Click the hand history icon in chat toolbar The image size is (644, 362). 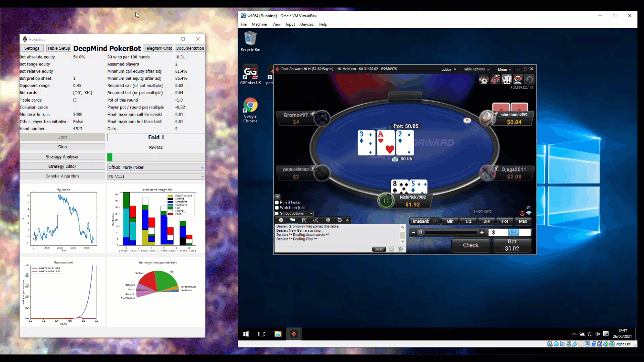coord(316,220)
